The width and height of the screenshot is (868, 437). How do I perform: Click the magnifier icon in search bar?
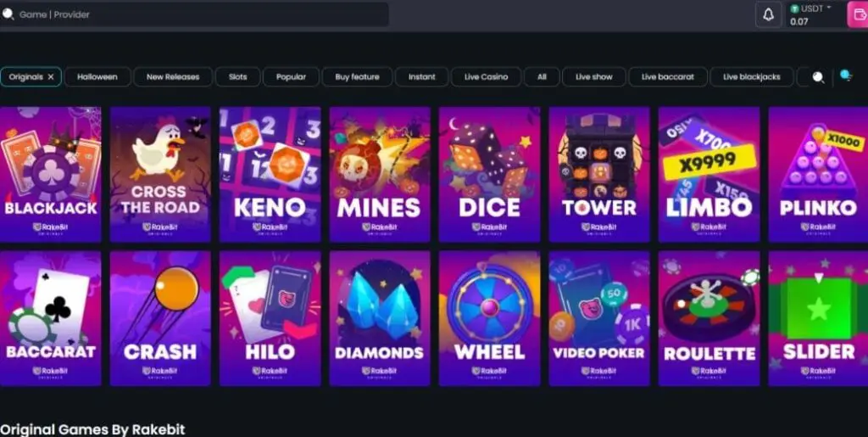coord(8,14)
